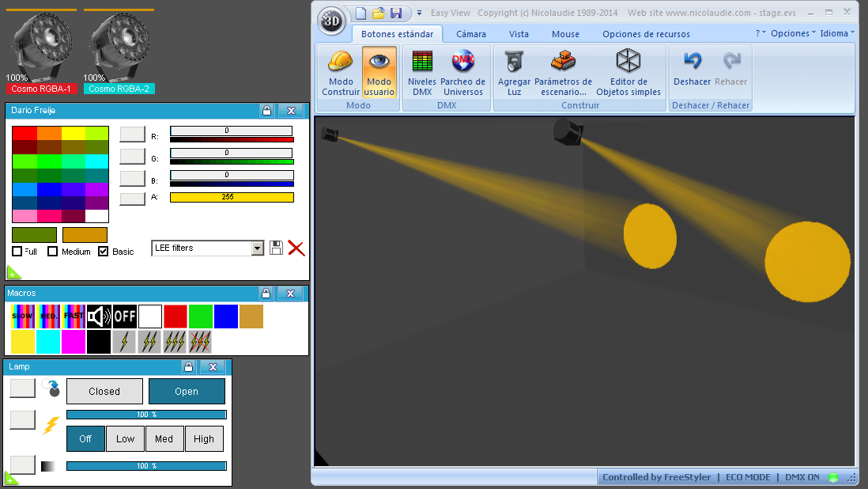868x489 pixels.
Task: Toggle the square box beside A channel
Action: [x=132, y=199]
